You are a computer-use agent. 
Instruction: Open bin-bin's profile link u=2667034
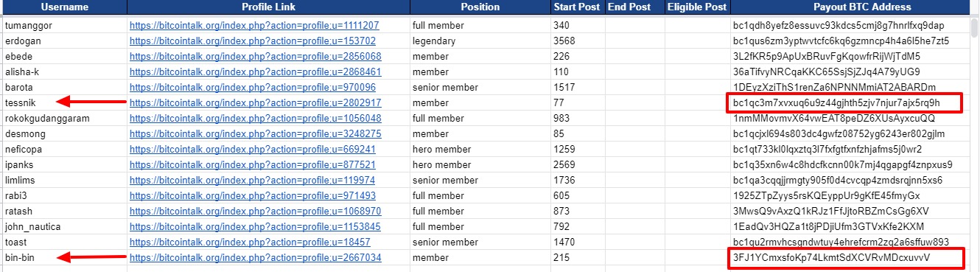coord(255,258)
